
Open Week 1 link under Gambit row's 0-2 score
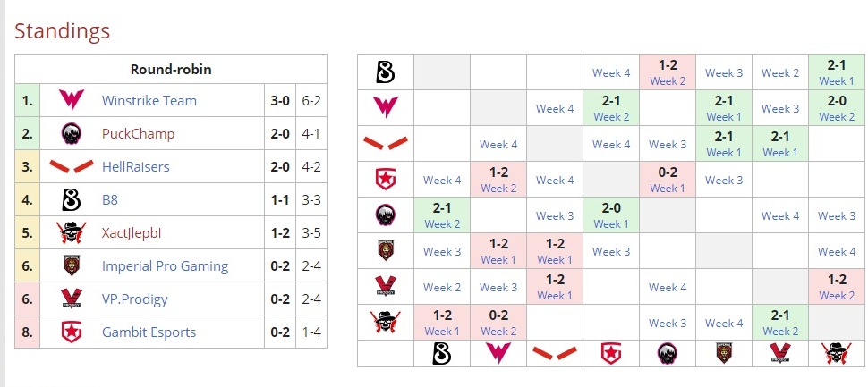[667, 189]
